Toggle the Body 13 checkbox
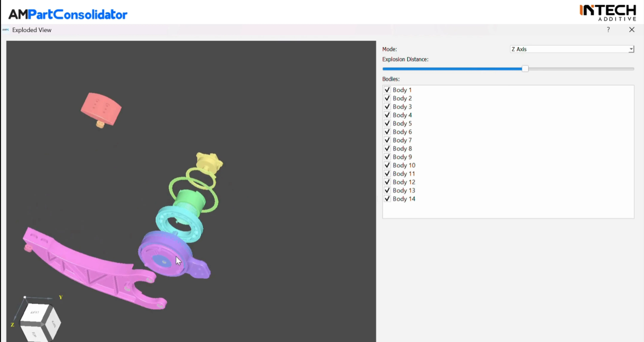This screenshot has width=644, height=342. coord(387,190)
